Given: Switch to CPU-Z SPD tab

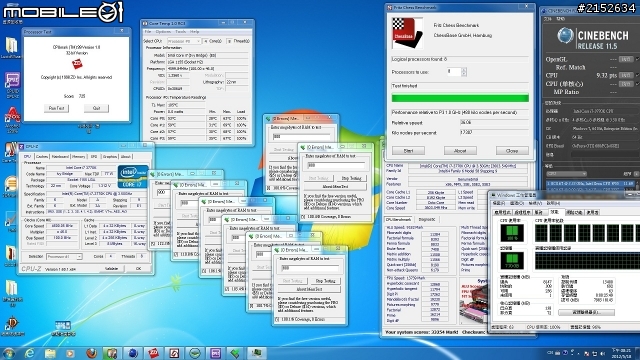Looking at the screenshot, I should [94, 157].
